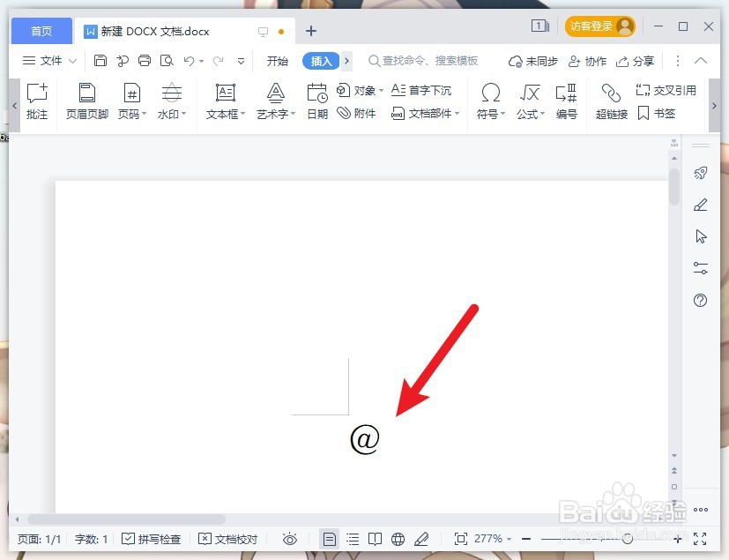This screenshot has width=729, height=560.
Task: Insert 超链接 hyperlink
Action: pyautogui.click(x=612, y=101)
